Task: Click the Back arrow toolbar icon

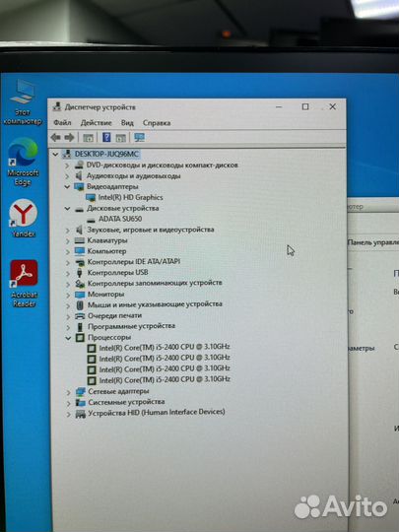Action: click(55, 137)
